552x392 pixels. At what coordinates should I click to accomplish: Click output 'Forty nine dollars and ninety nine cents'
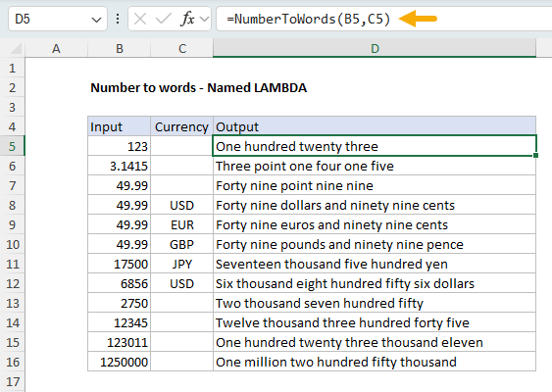(375, 205)
